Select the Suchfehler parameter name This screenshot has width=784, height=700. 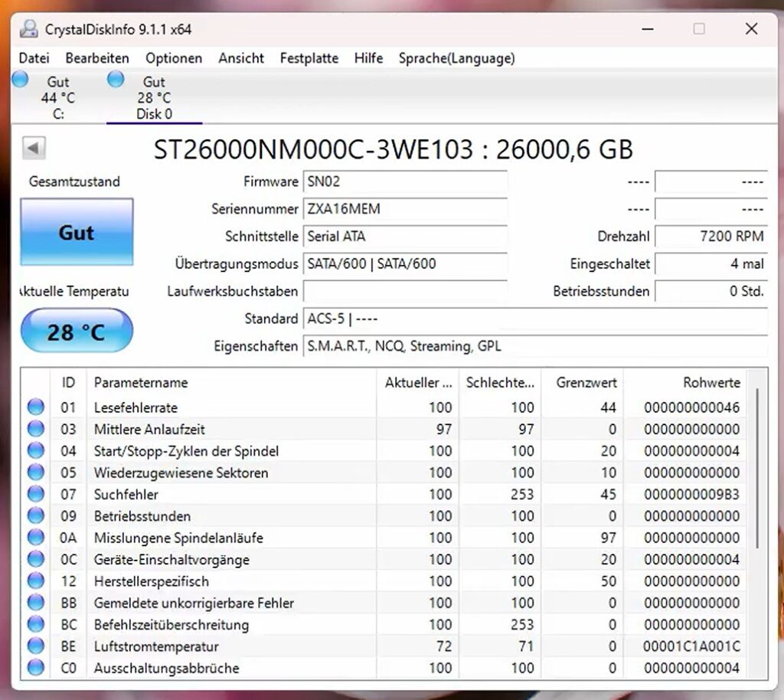(126, 495)
